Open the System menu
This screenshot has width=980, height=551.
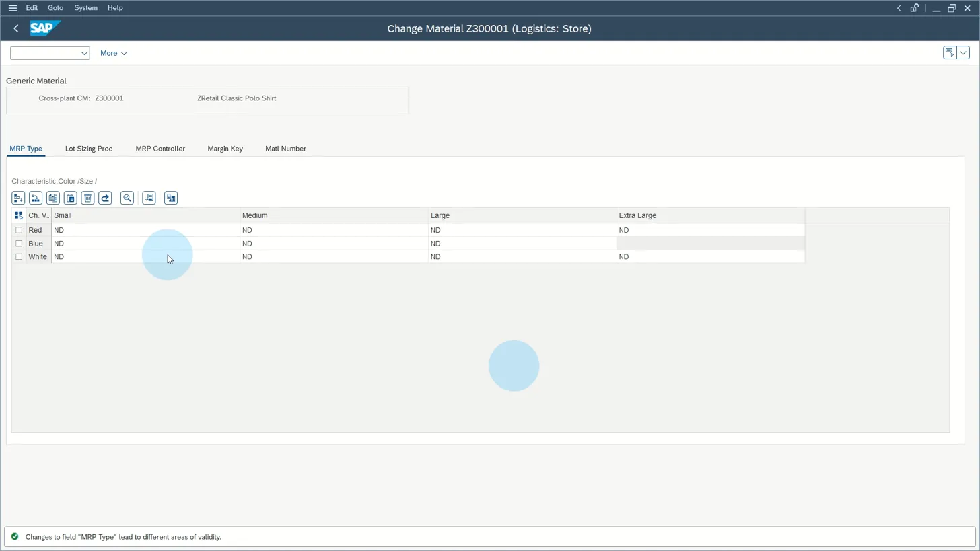click(x=85, y=8)
